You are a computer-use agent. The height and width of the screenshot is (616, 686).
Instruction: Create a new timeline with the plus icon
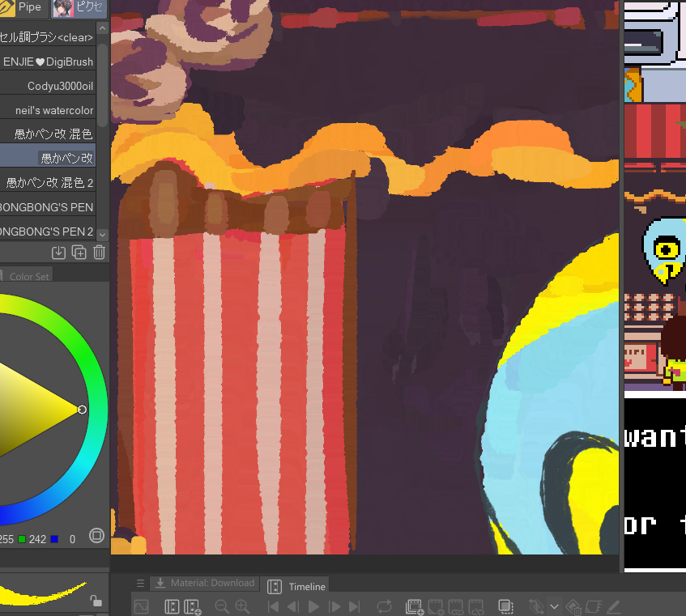tap(192, 606)
